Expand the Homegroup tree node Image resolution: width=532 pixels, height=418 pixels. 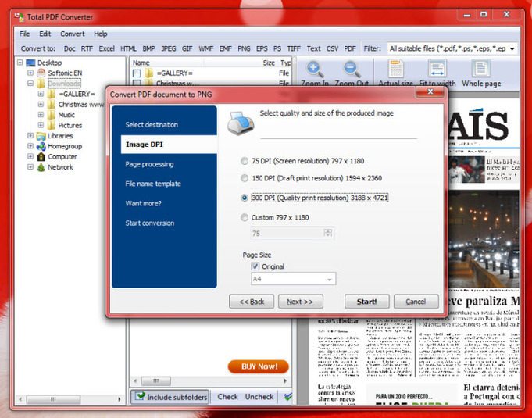point(30,146)
